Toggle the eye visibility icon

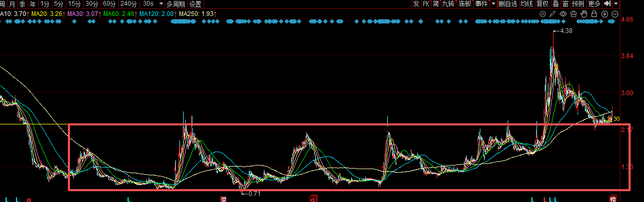(x=563, y=14)
